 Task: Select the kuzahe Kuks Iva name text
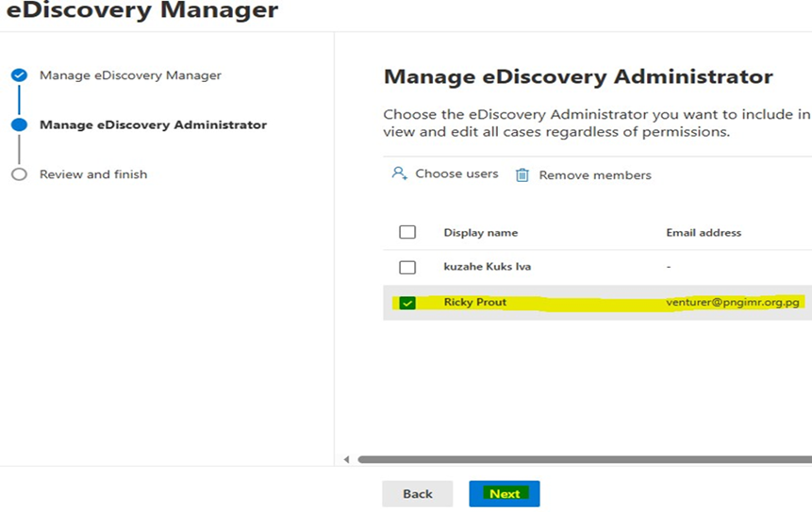pos(487,267)
